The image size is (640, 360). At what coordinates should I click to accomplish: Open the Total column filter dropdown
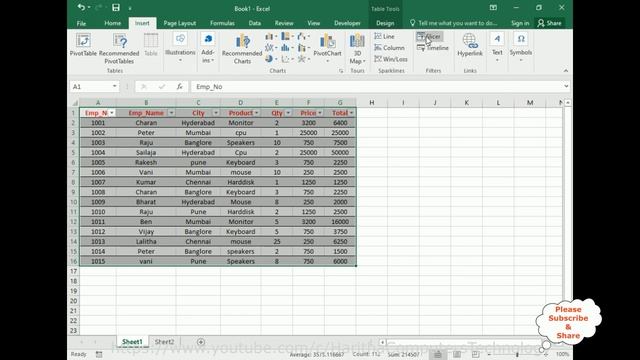(351, 113)
